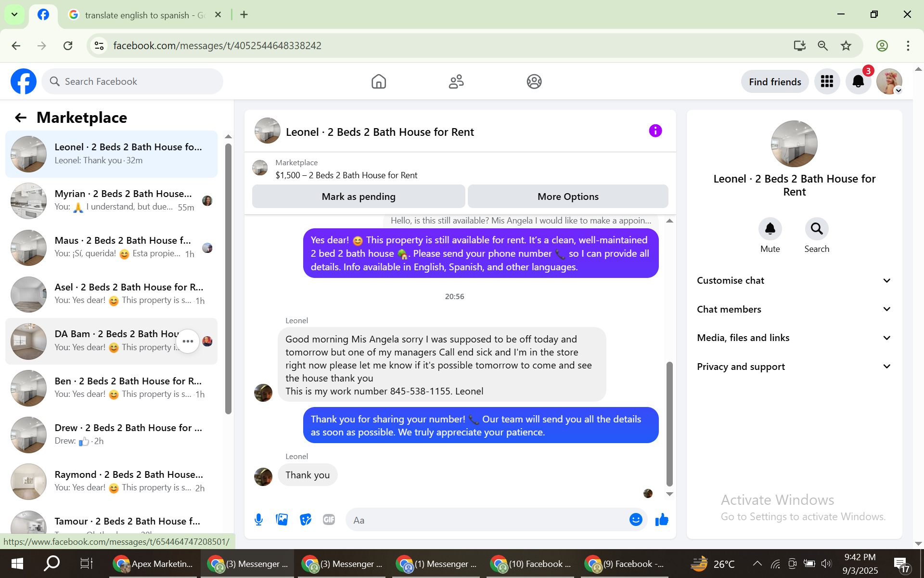Open Task View on taskbar
924x578 pixels.
pos(86,564)
